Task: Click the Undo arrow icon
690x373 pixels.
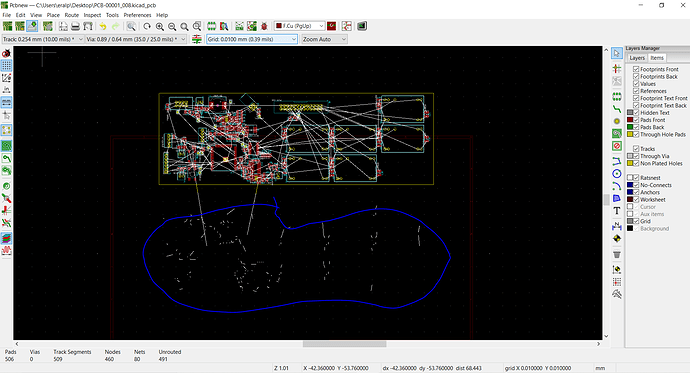Action: [103, 26]
